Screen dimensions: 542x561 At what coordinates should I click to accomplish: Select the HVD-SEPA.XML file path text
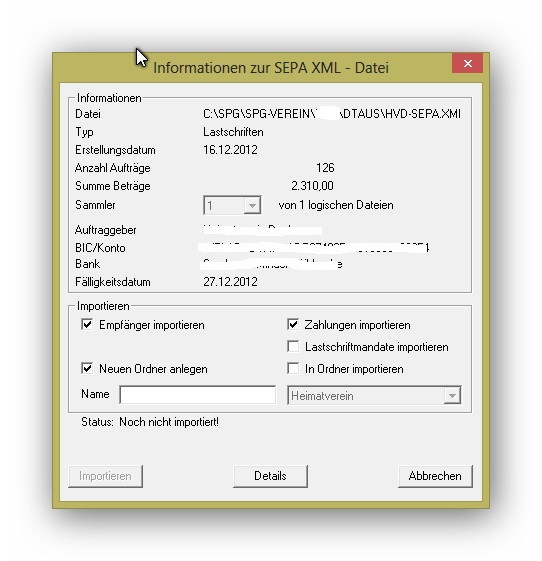click(332, 114)
